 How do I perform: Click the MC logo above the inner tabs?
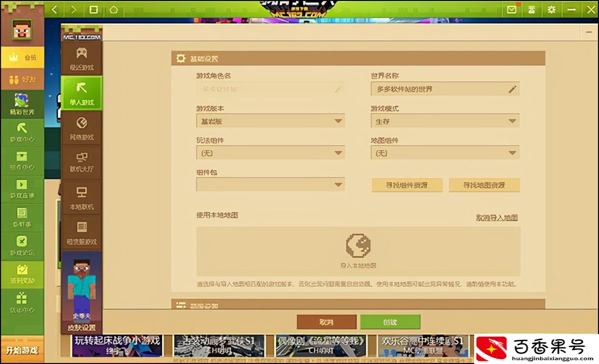[x=82, y=33]
